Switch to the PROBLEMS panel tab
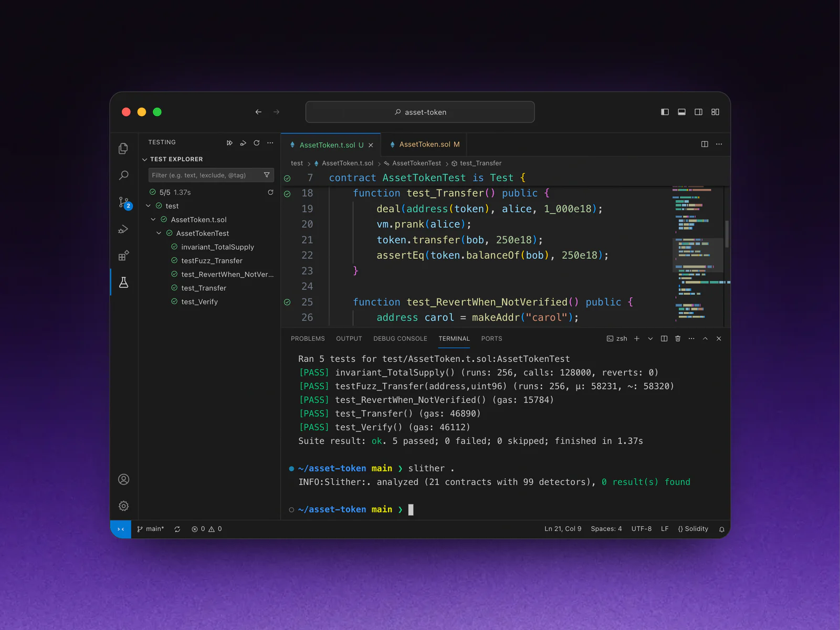The image size is (840, 630). click(x=308, y=339)
